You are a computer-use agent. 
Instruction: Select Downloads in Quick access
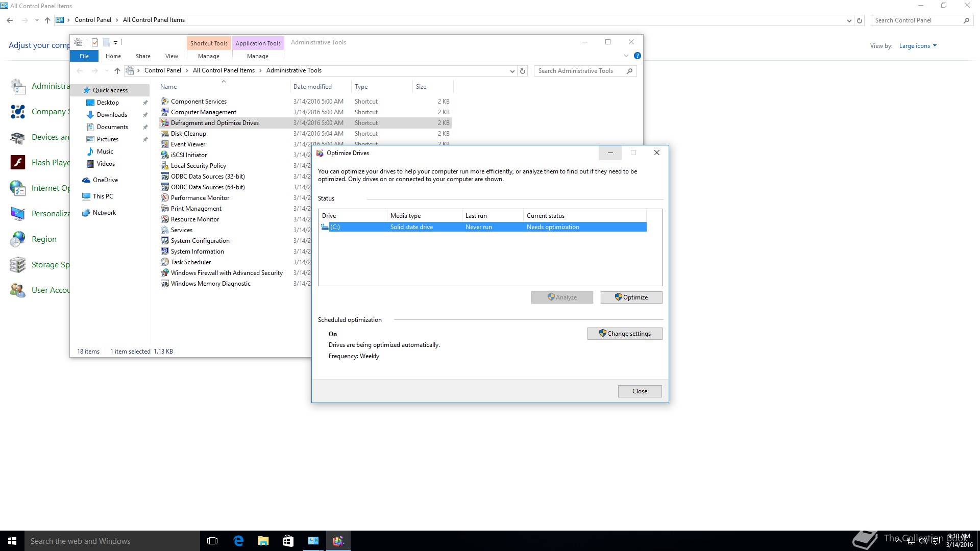(112, 115)
